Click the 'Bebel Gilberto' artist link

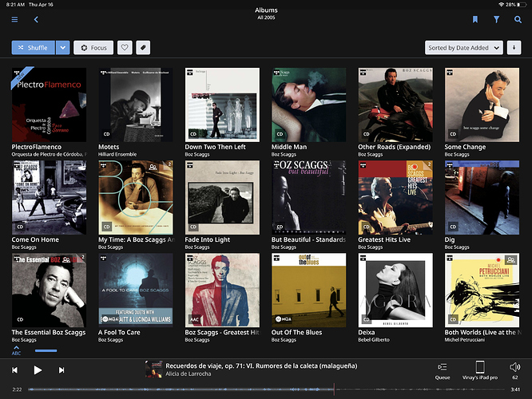click(x=374, y=340)
